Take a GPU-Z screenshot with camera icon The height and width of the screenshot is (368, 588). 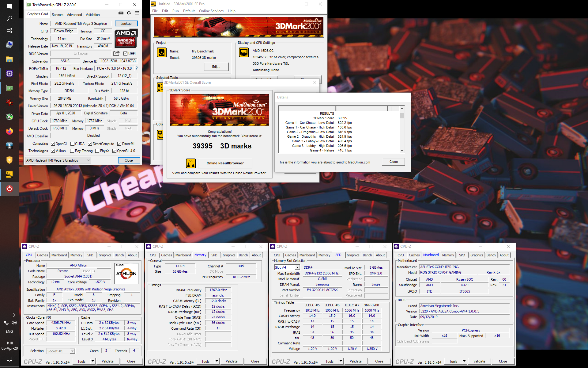point(121,13)
